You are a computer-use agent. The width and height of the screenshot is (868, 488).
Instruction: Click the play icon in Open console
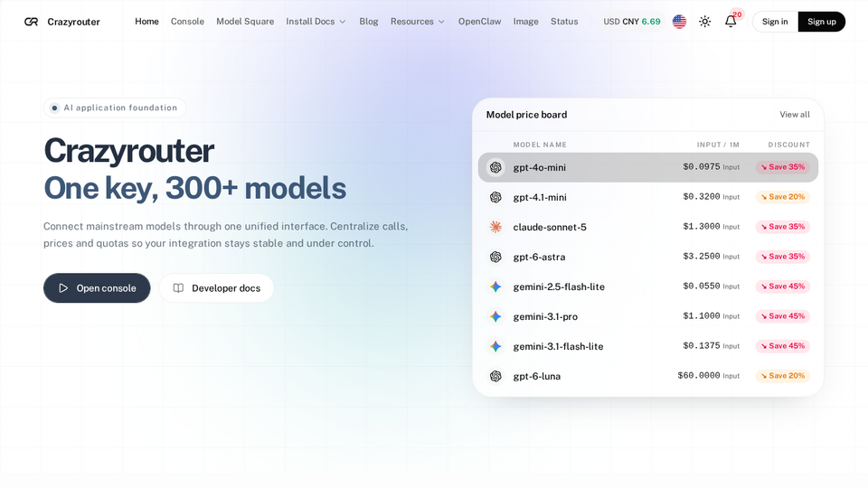(x=63, y=288)
